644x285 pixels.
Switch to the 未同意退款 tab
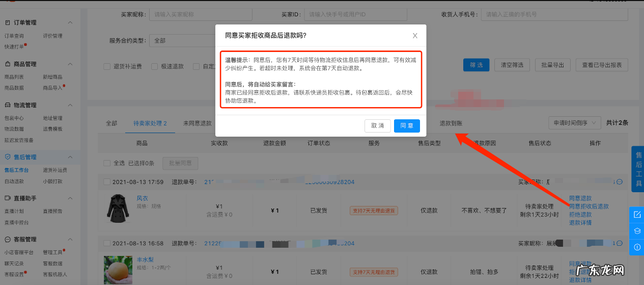pyautogui.click(x=198, y=123)
